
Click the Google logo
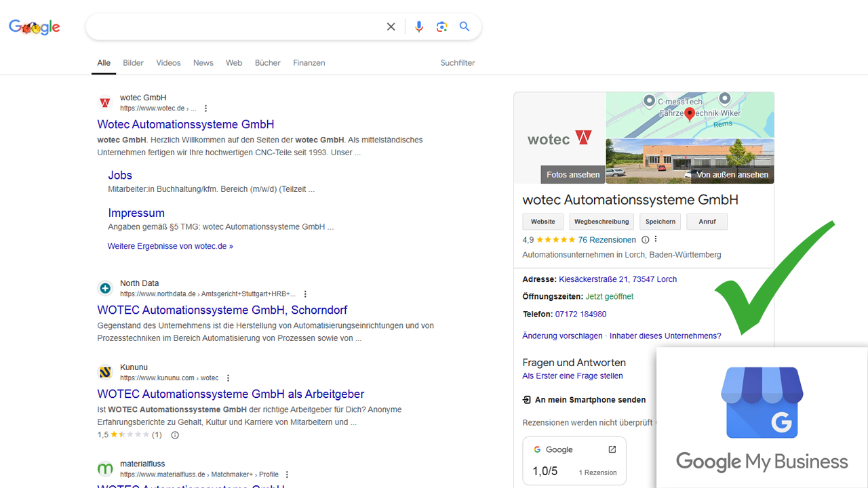pos(35,27)
